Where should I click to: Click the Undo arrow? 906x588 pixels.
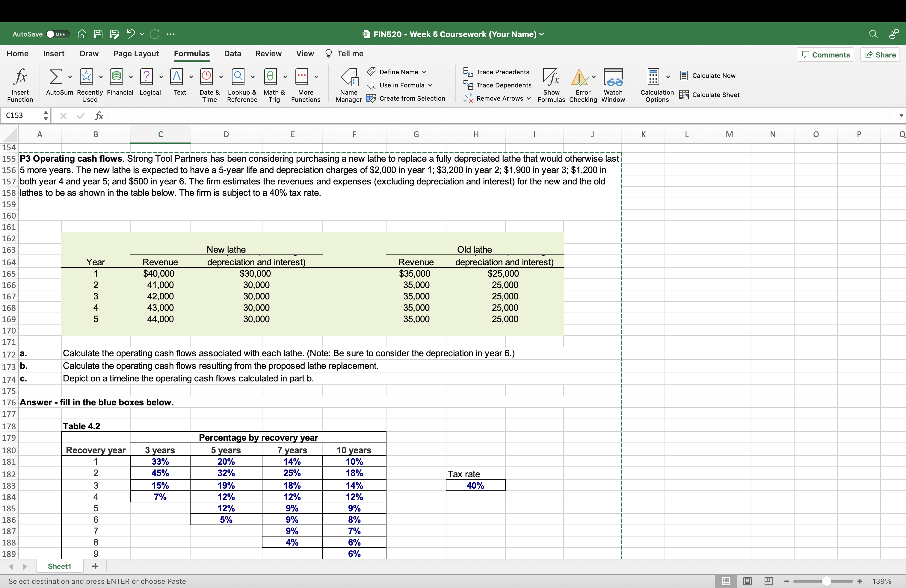pos(131,34)
